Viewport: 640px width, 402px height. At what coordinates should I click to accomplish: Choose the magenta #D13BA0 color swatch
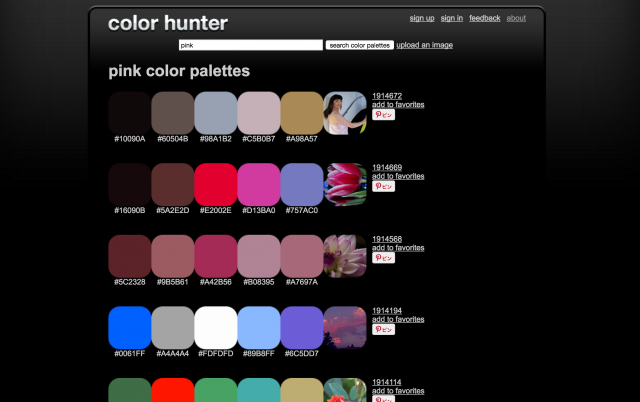(x=259, y=184)
